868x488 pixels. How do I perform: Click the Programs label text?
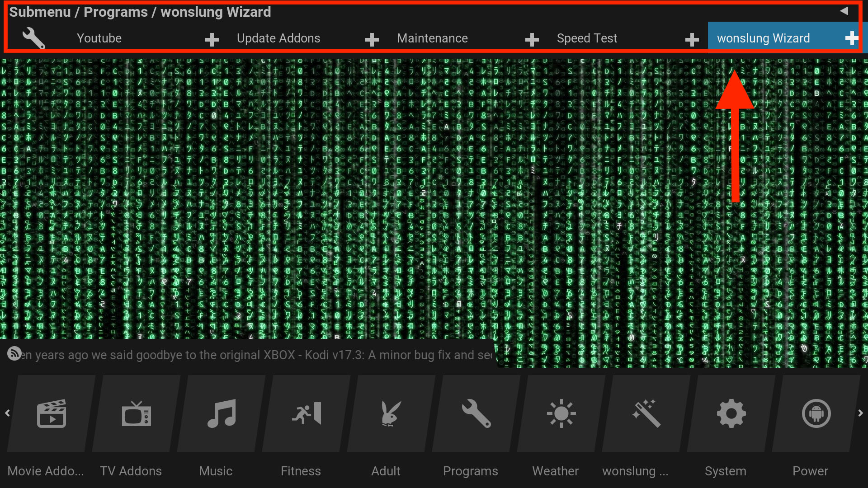[x=471, y=471]
